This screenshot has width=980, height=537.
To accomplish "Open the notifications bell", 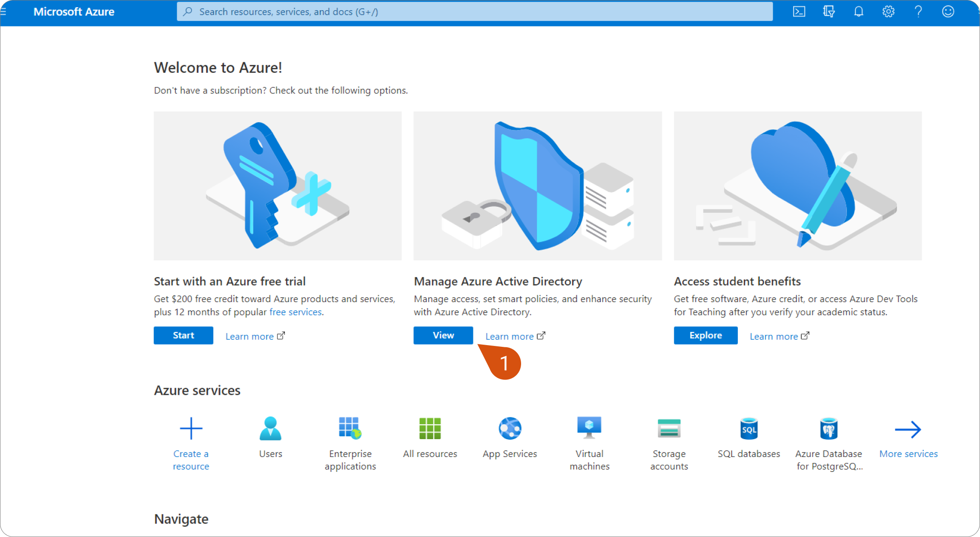I will click(859, 11).
